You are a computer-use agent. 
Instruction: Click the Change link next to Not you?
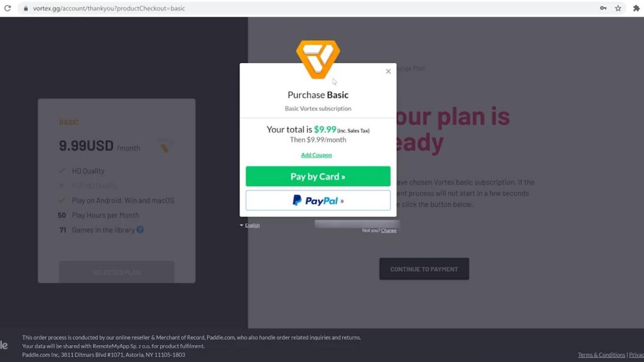point(389,230)
